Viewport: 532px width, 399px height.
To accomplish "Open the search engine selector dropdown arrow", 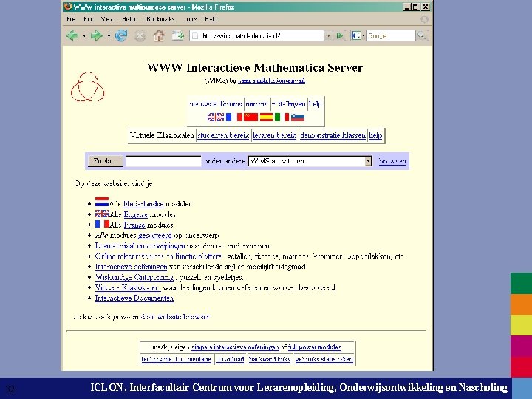I will 364,35.
